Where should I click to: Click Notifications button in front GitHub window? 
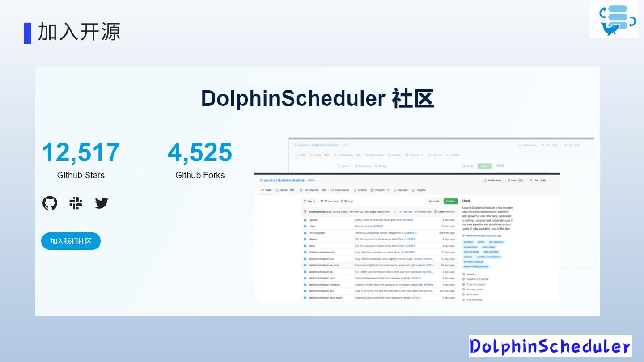coord(492,181)
